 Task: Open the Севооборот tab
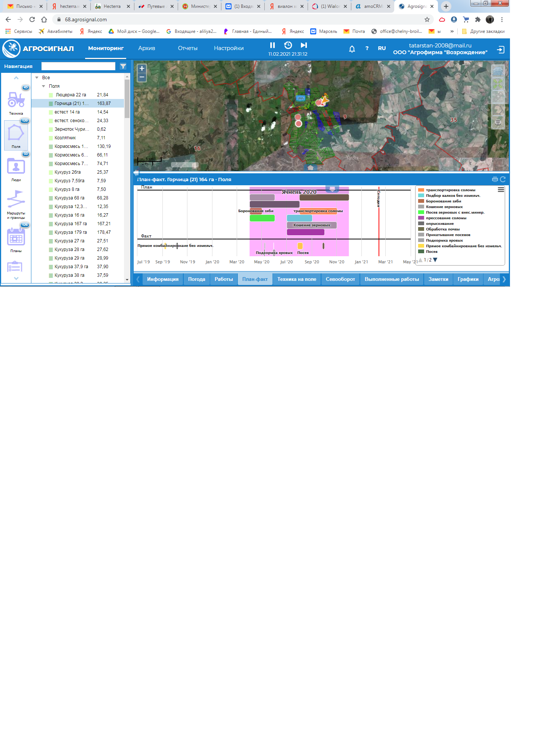tap(340, 279)
